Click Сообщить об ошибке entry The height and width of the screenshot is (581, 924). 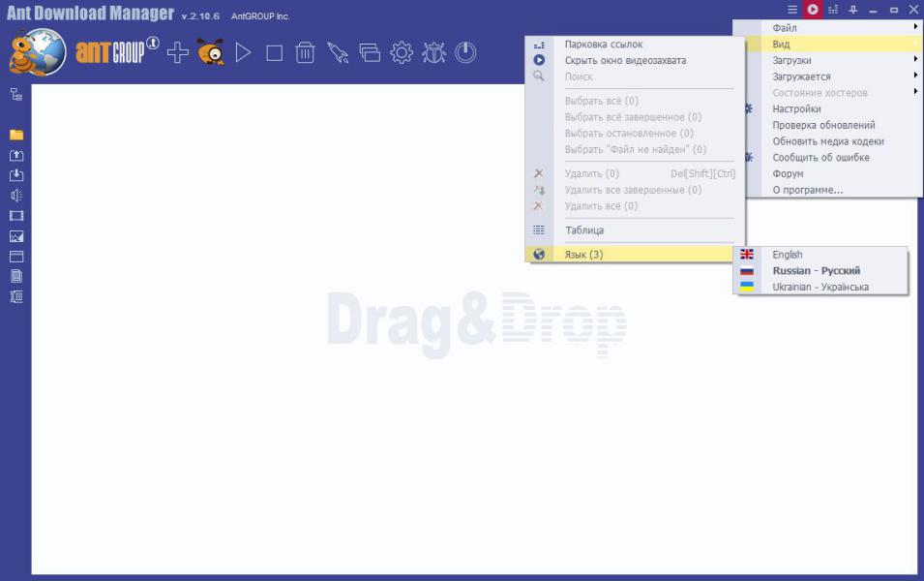tap(828, 158)
